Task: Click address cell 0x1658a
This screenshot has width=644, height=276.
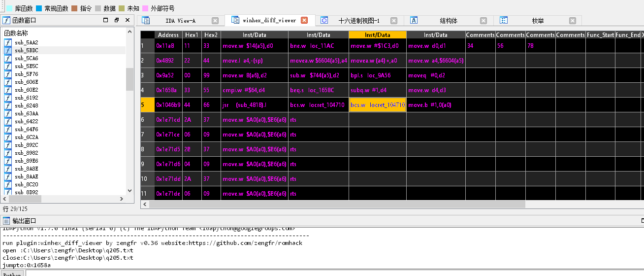Action: [x=168, y=90]
